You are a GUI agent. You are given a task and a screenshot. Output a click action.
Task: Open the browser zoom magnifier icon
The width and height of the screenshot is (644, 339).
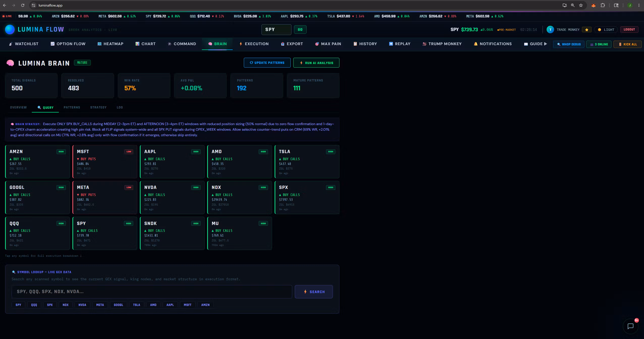point(573,5)
